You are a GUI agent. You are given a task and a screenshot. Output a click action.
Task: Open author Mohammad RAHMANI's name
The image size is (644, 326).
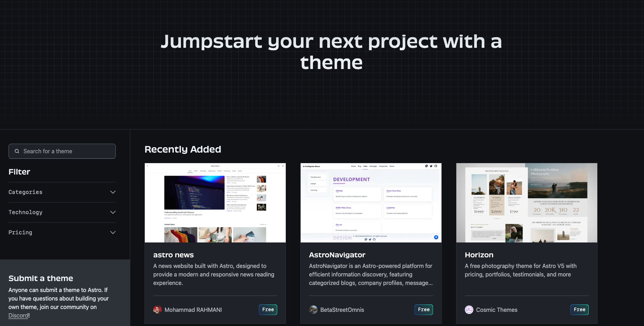pyautogui.click(x=193, y=310)
